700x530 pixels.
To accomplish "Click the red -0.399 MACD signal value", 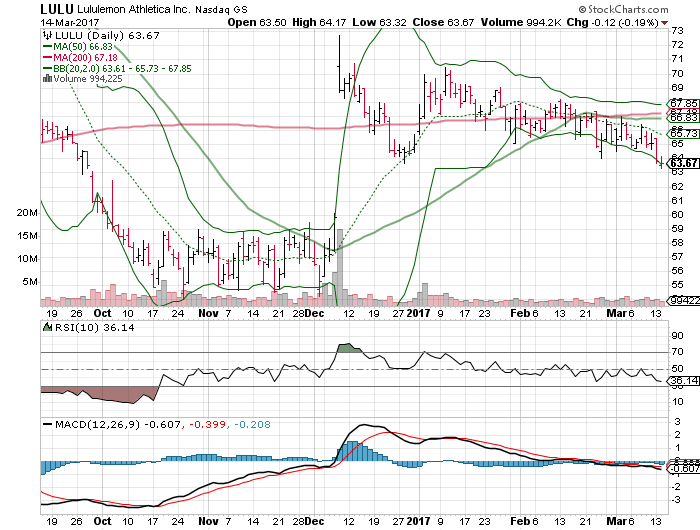I will pyautogui.click(x=208, y=424).
